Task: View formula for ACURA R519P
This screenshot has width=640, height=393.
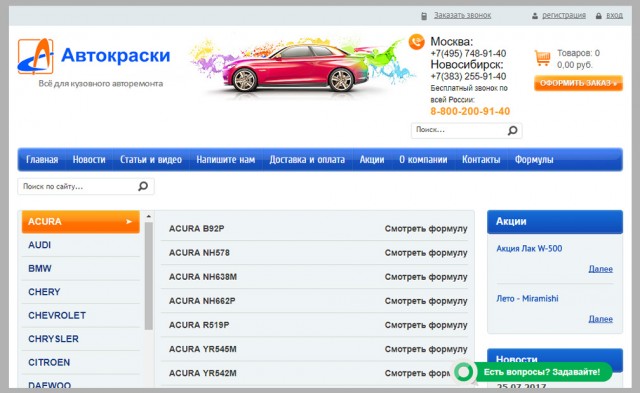Action: point(426,325)
